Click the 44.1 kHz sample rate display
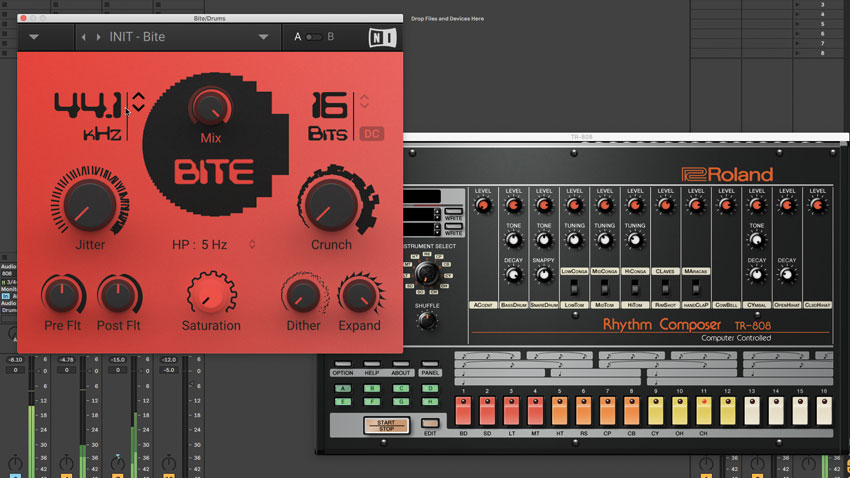This screenshot has width=850, height=478. pyautogui.click(x=88, y=117)
